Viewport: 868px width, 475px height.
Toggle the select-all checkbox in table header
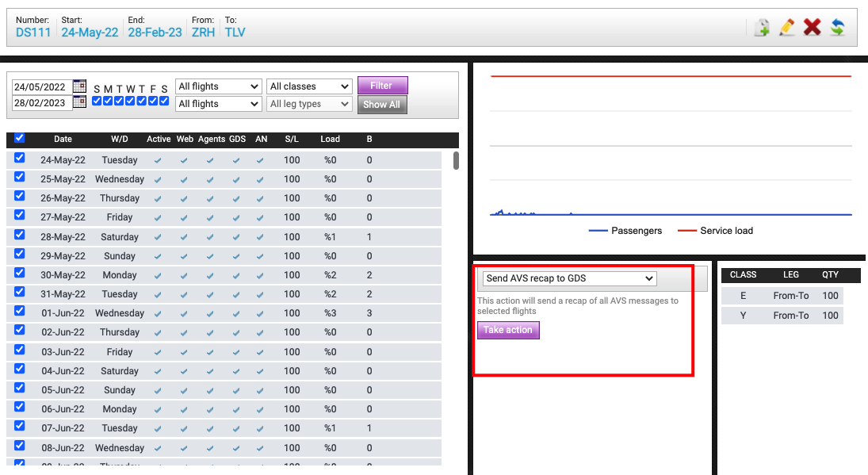click(x=19, y=138)
